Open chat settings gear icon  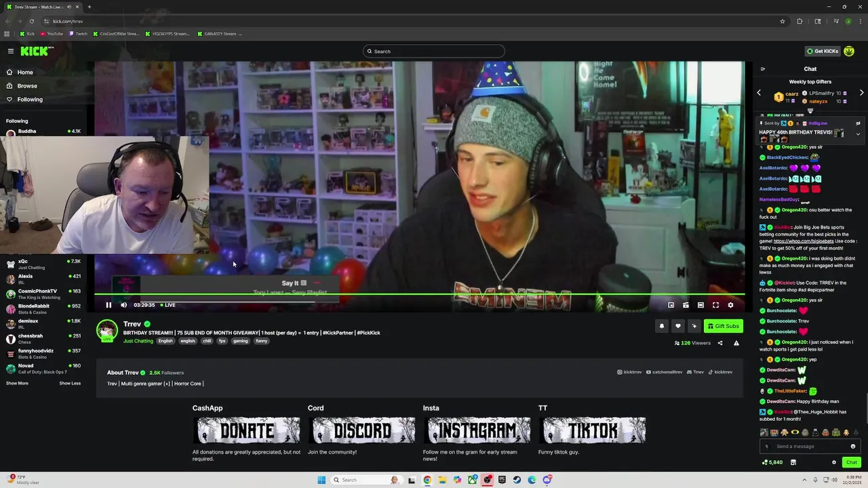[834, 462]
